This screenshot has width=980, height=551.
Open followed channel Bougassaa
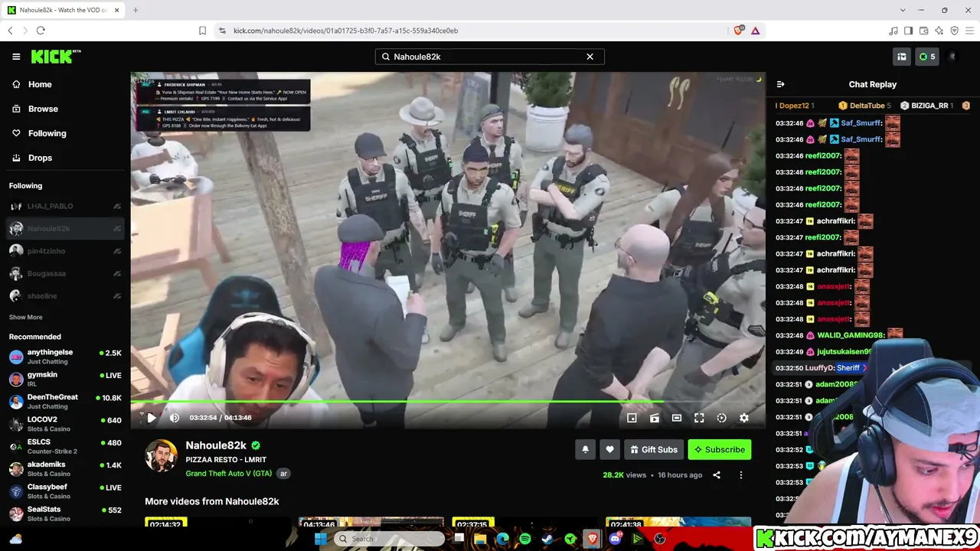click(x=65, y=273)
